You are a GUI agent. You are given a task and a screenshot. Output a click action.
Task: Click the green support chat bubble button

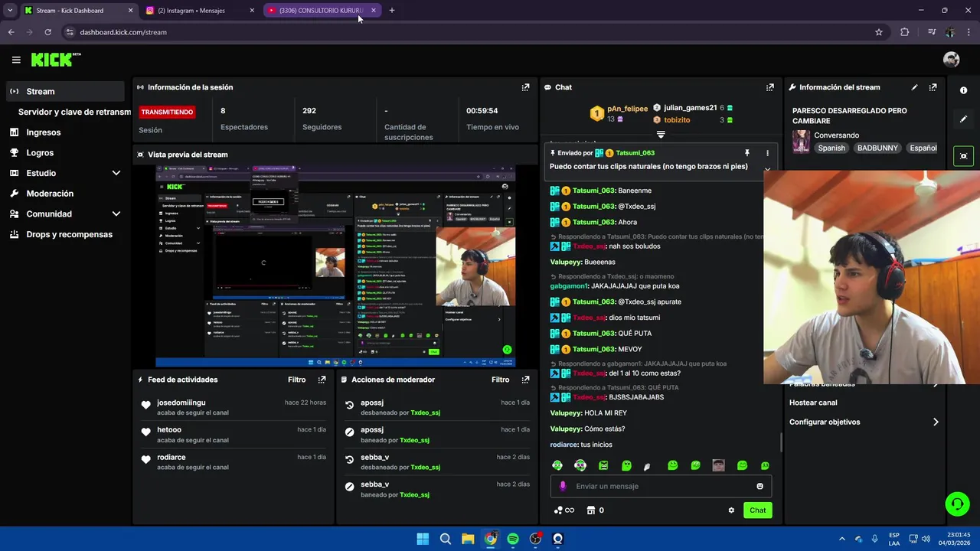pyautogui.click(x=956, y=504)
